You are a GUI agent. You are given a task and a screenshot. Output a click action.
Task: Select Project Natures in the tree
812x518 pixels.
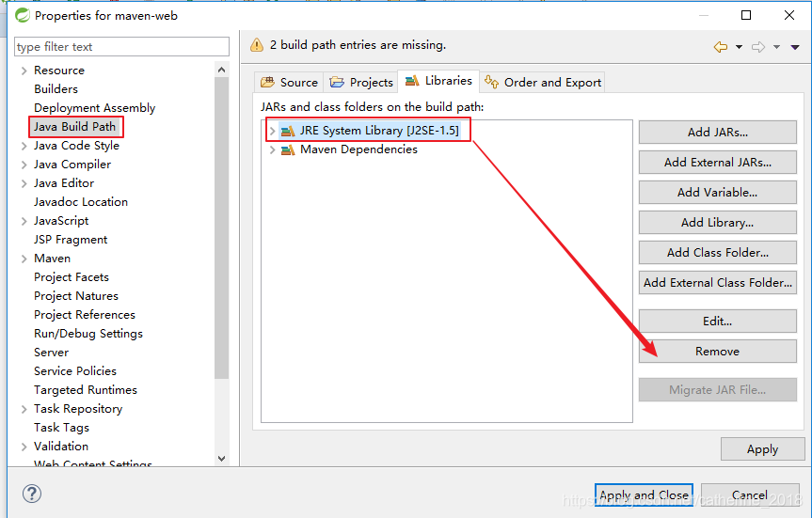pos(76,296)
